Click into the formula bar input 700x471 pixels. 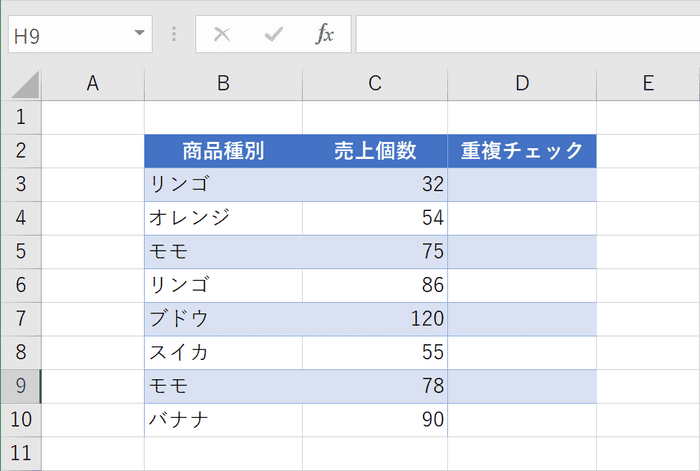pos(528,34)
